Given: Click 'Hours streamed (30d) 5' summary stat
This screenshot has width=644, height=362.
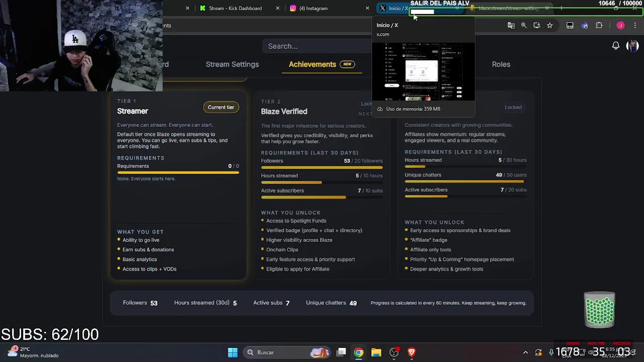Looking at the screenshot, I should pyautogui.click(x=205, y=303).
